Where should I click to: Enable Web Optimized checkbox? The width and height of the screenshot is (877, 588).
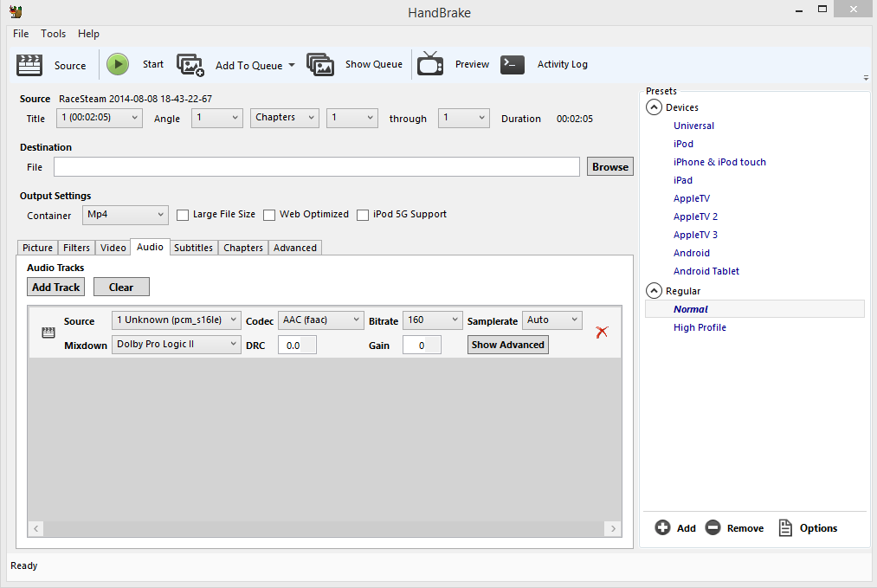click(x=269, y=215)
